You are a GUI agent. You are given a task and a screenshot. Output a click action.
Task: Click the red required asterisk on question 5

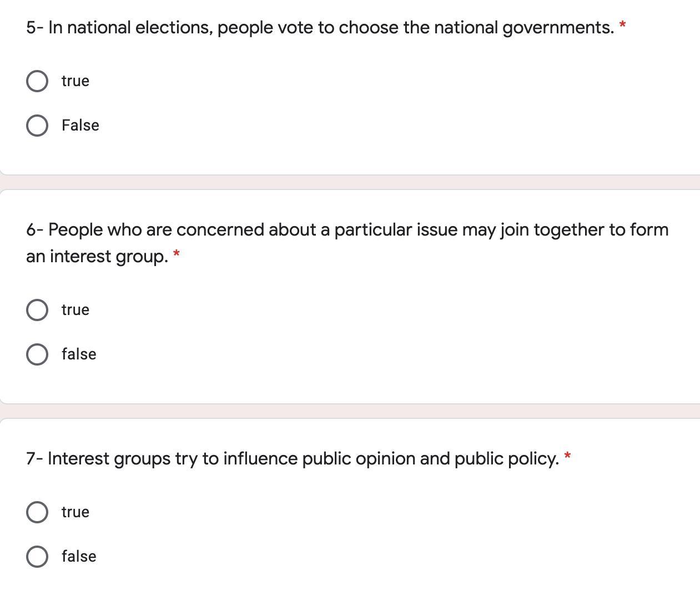point(623,26)
